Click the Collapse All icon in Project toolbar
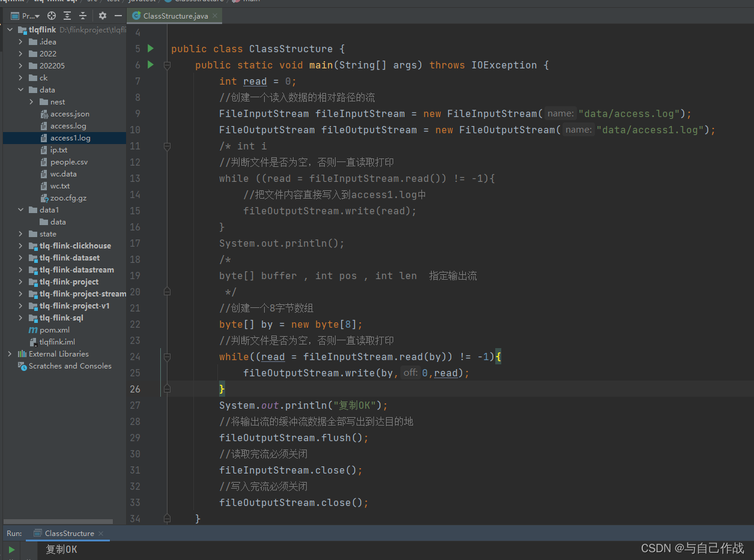 point(83,16)
